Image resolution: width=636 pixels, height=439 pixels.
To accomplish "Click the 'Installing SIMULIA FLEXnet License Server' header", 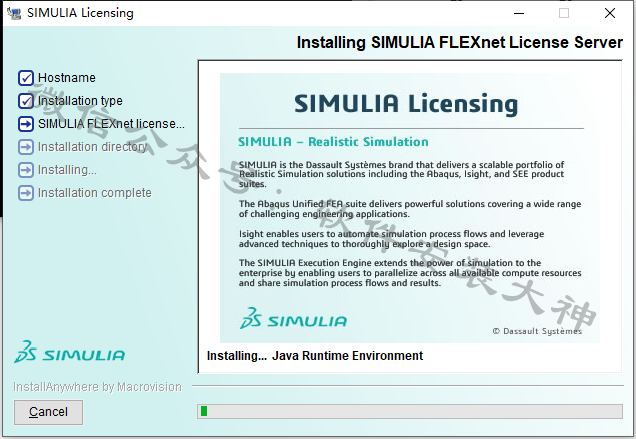I will pyautogui.click(x=460, y=43).
